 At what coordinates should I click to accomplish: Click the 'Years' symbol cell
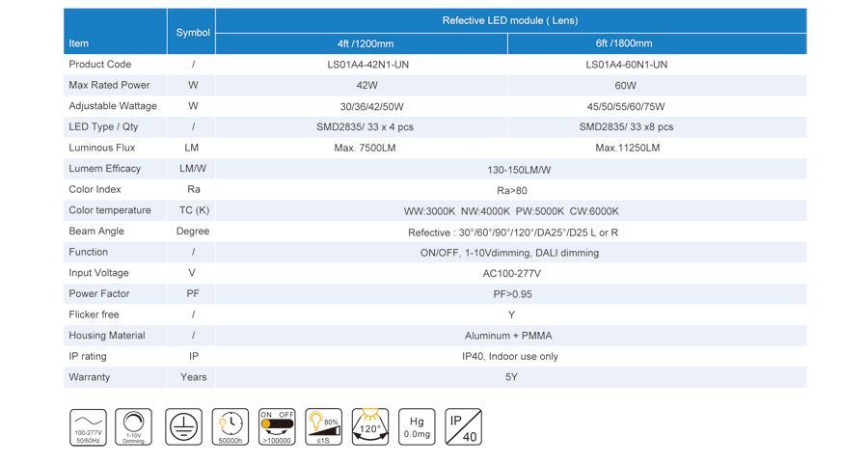pyautogui.click(x=193, y=377)
